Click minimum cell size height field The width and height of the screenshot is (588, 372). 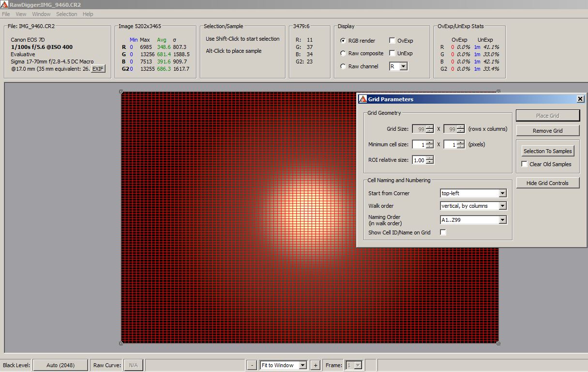pos(450,144)
